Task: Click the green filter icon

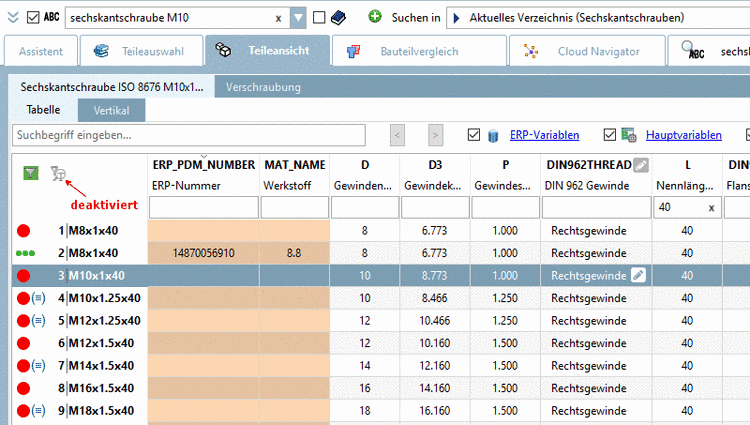Action: [x=31, y=173]
